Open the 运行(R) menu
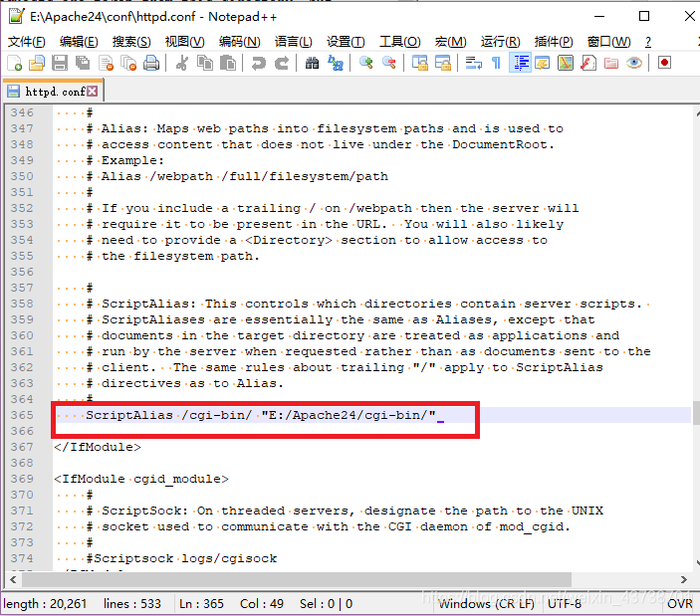Viewport: 700px width, 616px height. coord(500,42)
